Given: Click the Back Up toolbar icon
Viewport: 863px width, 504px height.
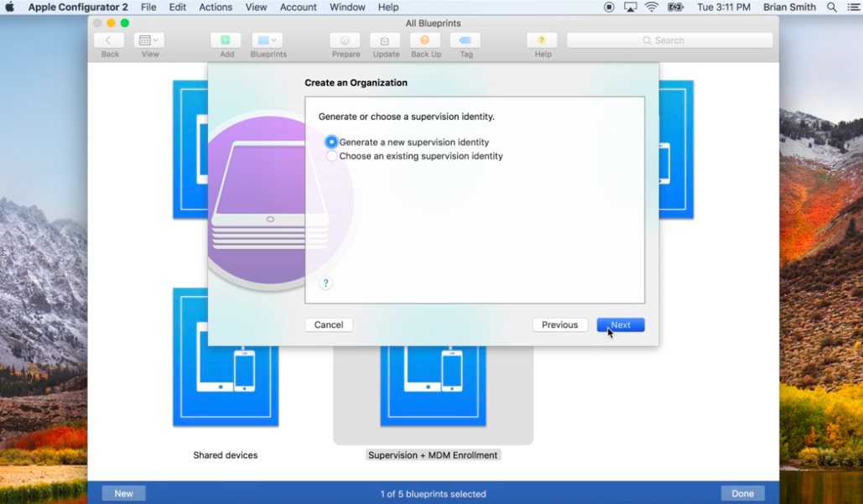Looking at the screenshot, I should coord(425,40).
